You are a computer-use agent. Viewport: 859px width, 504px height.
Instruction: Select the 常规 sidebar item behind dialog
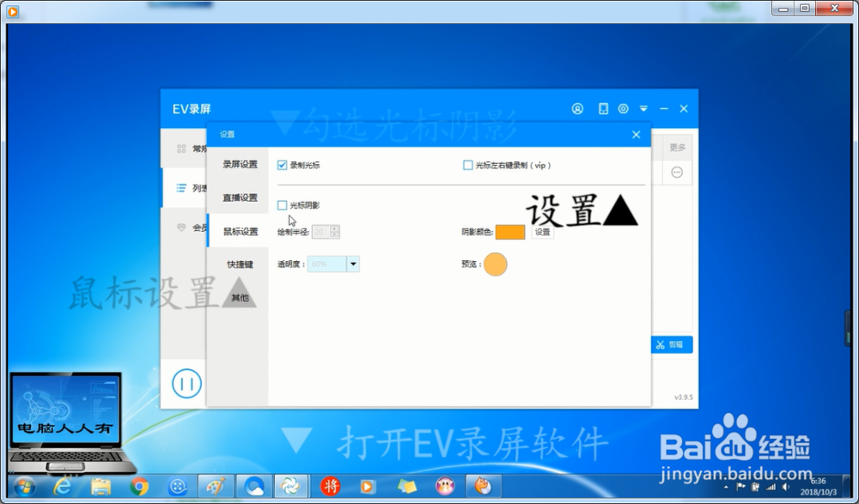[x=185, y=149]
